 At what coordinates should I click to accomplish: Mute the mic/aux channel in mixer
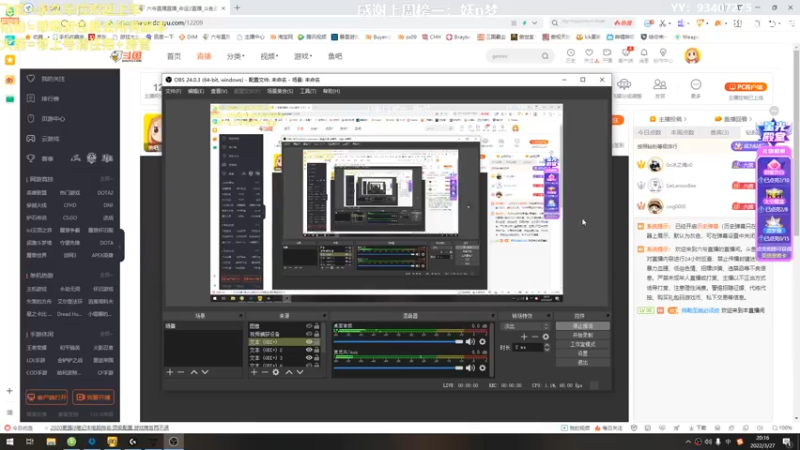click(470, 367)
